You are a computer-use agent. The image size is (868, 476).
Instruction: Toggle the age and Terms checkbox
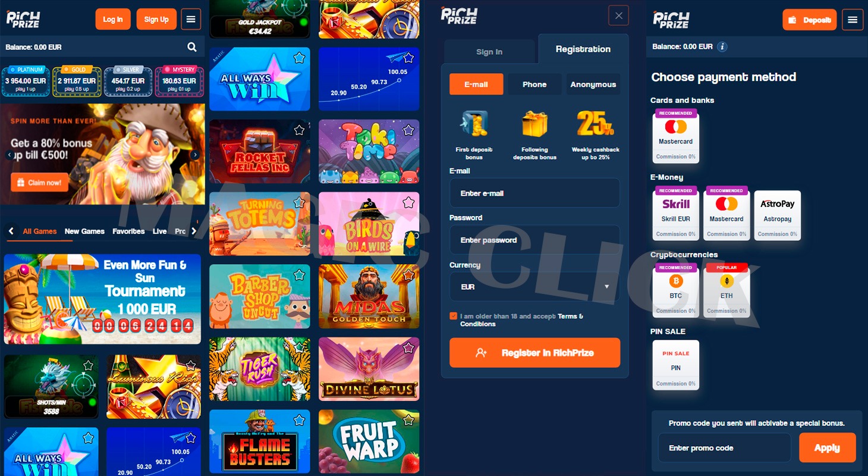tap(454, 316)
